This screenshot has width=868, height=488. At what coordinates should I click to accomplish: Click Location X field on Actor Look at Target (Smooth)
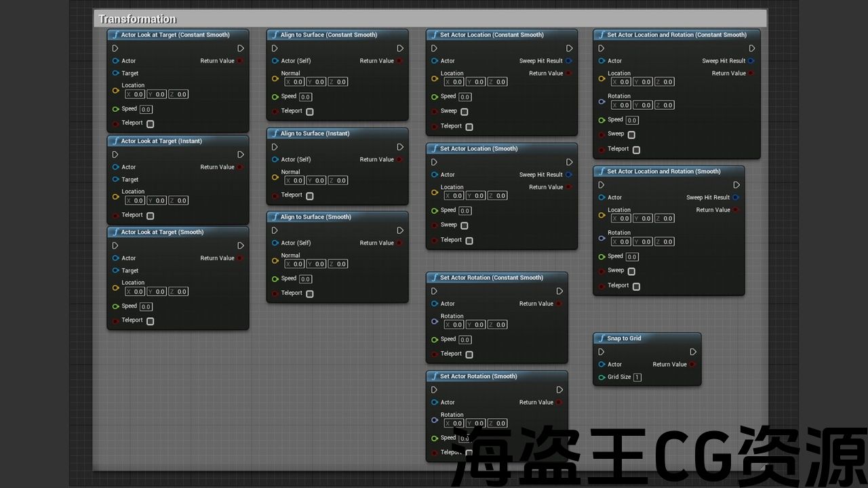(x=135, y=291)
